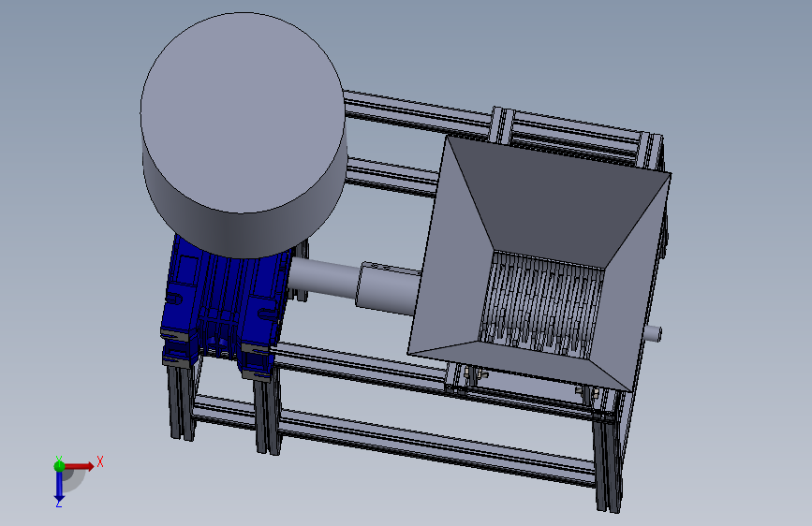
Task: Select the large gray cylinder top face
Action: [x=243, y=112]
